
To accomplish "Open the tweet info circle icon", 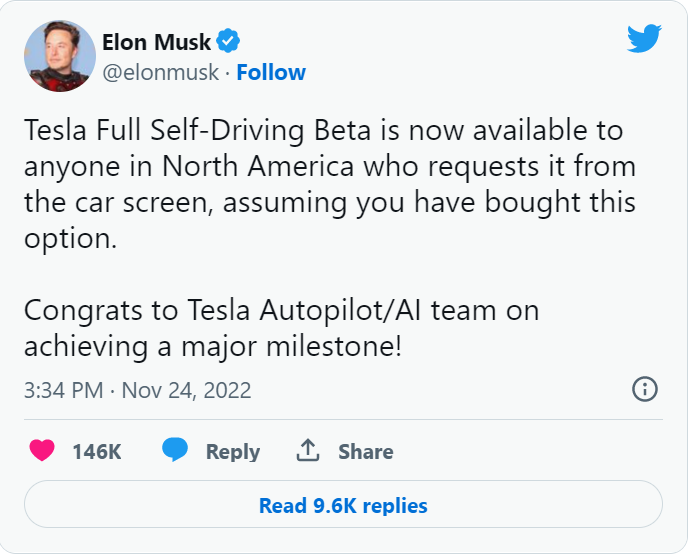I will point(645,389).
